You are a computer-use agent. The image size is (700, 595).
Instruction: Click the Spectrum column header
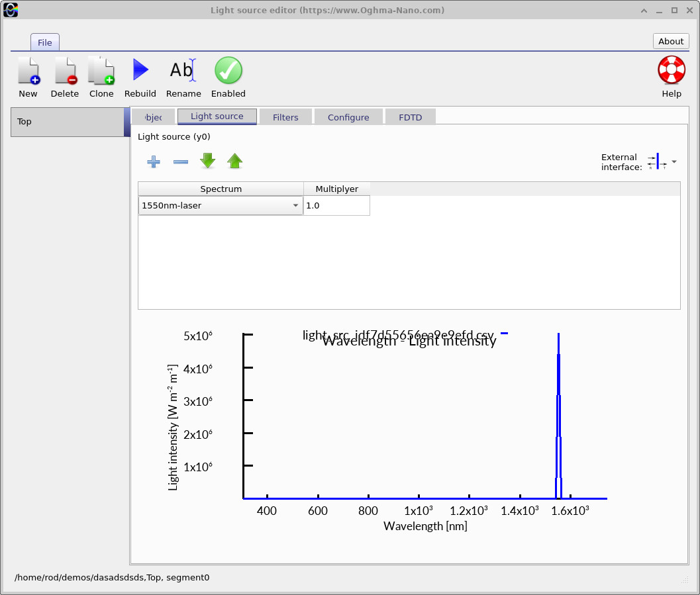[221, 189]
